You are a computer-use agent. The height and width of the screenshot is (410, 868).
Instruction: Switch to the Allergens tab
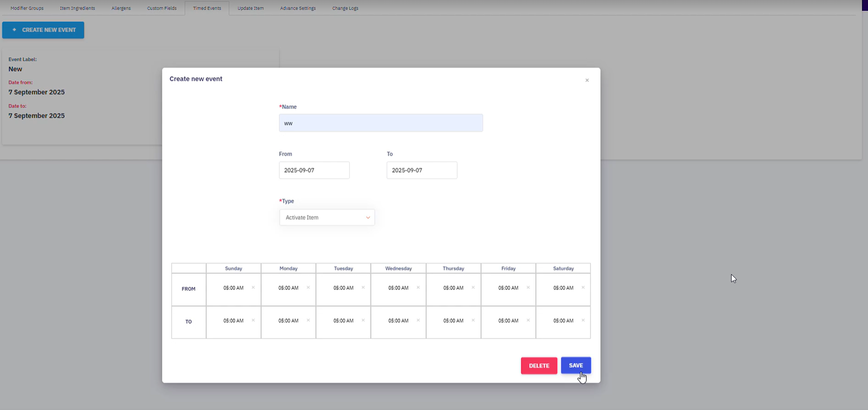coord(121,8)
